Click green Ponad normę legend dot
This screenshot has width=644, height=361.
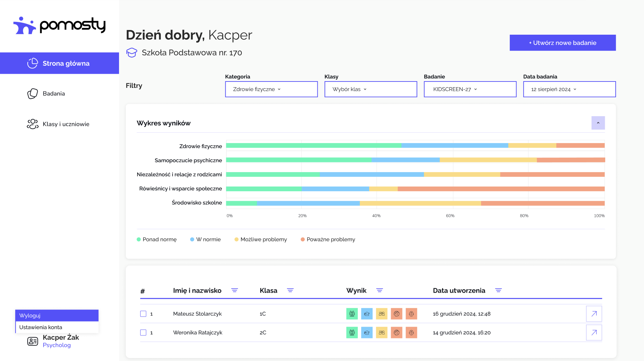pyautogui.click(x=139, y=239)
